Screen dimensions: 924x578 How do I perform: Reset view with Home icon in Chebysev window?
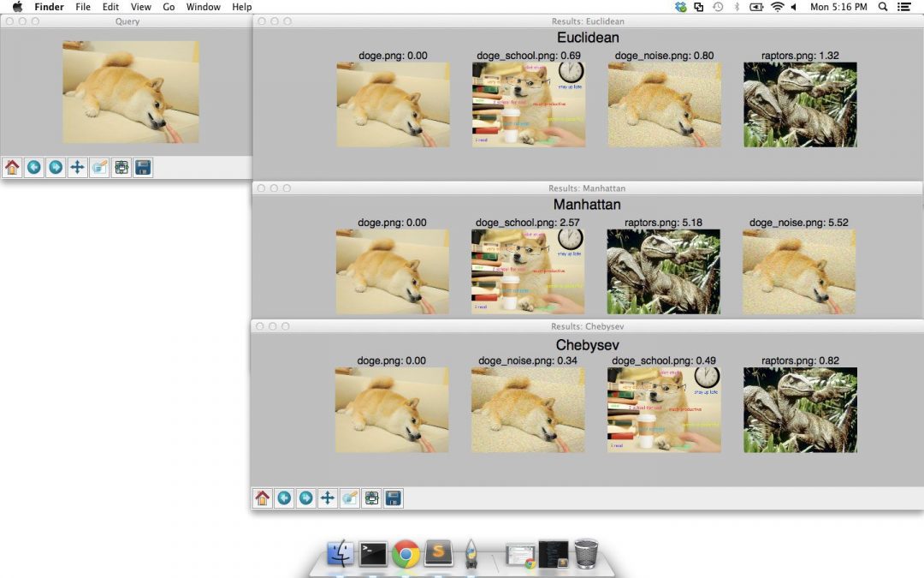click(263, 498)
